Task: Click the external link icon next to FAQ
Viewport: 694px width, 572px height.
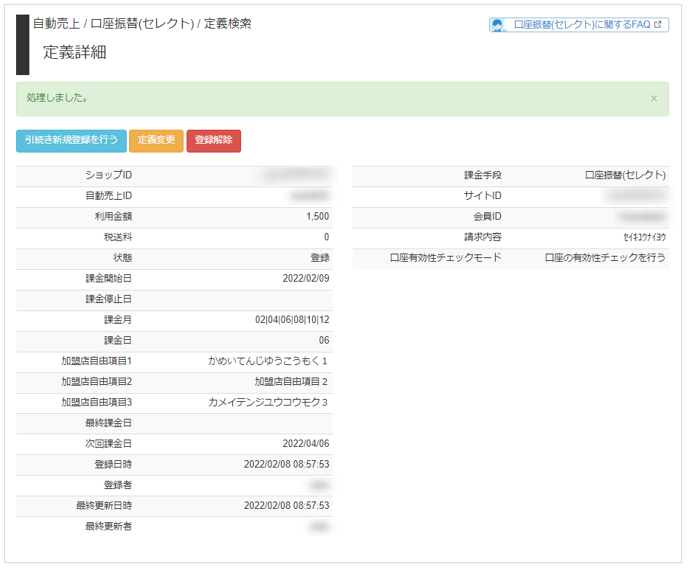Action: pos(658,25)
